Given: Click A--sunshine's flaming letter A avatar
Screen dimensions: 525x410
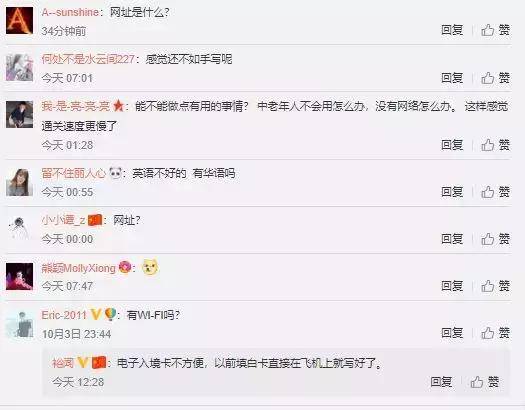Looking at the screenshot, I should (x=19, y=21).
